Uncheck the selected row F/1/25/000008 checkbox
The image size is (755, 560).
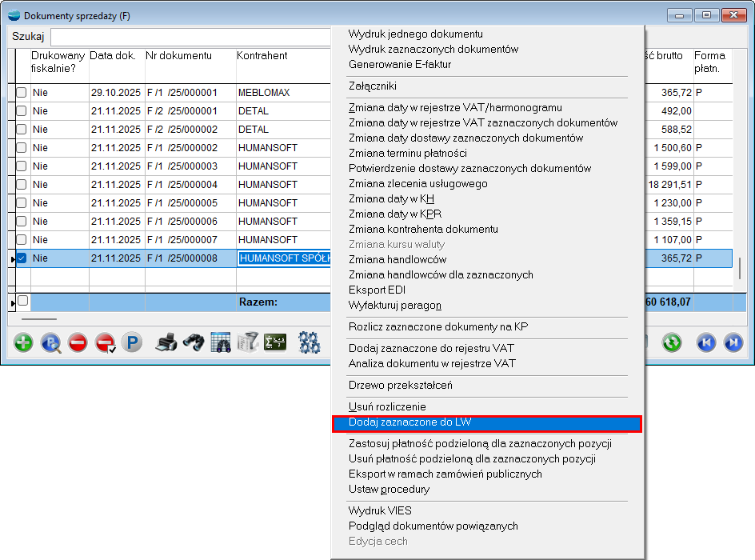(22, 258)
